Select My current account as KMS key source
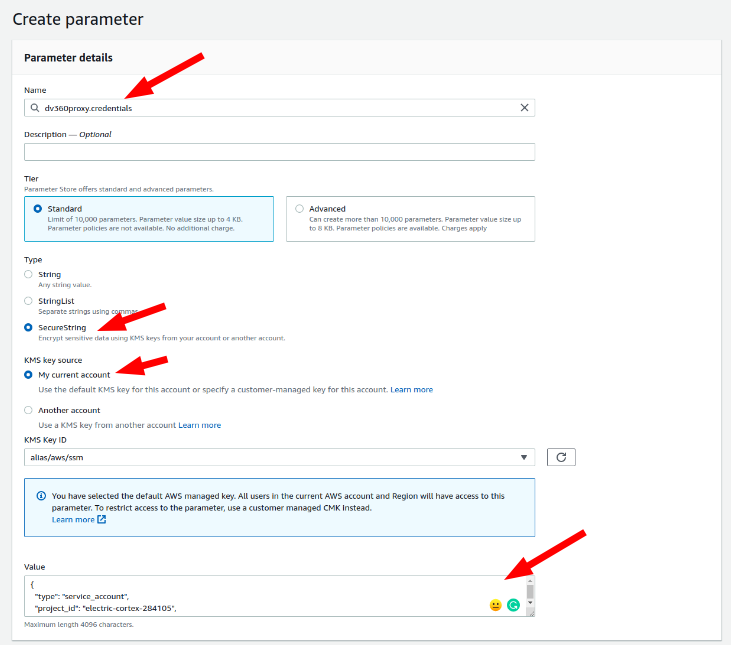Image resolution: width=731 pixels, height=645 pixels. (28, 375)
